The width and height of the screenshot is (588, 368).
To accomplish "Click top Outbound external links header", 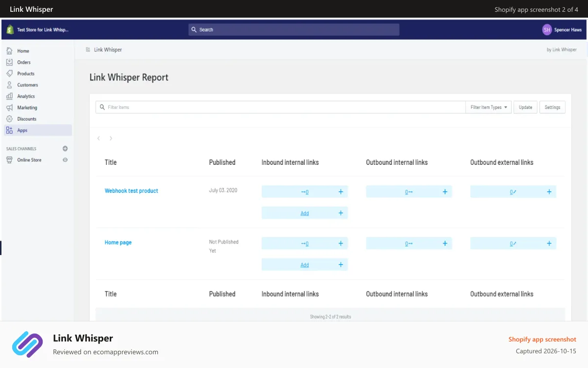I will click(502, 162).
